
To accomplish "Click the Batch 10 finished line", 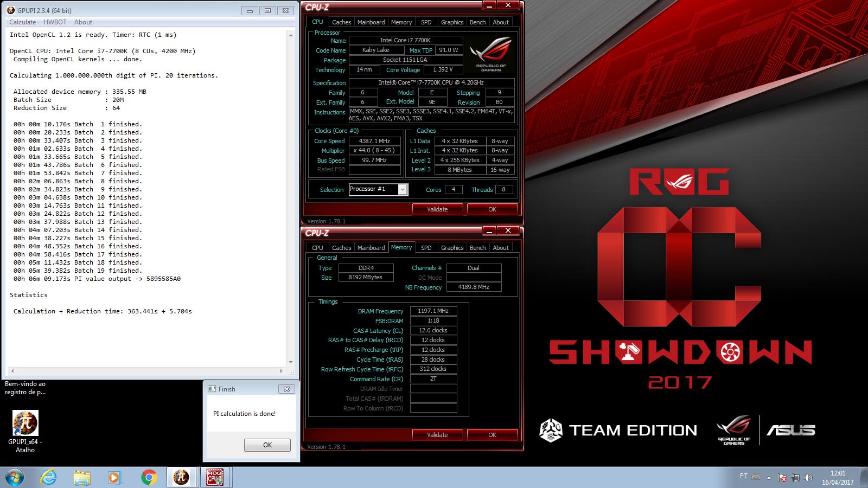I will tap(78, 197).
